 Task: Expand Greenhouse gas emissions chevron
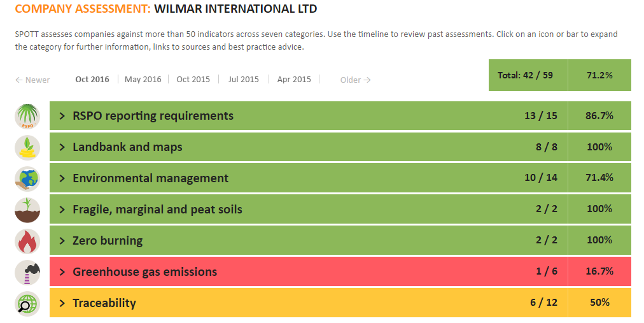pos(62,272)
